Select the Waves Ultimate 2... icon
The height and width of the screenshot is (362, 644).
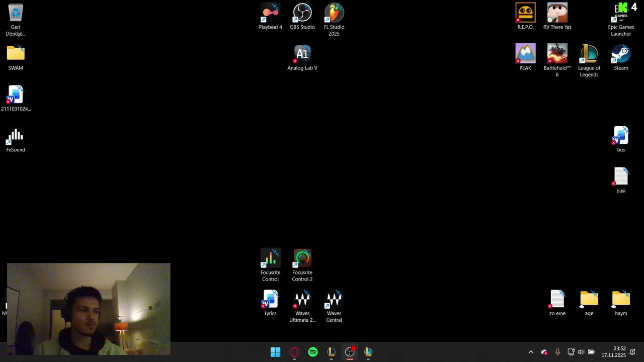302,306
